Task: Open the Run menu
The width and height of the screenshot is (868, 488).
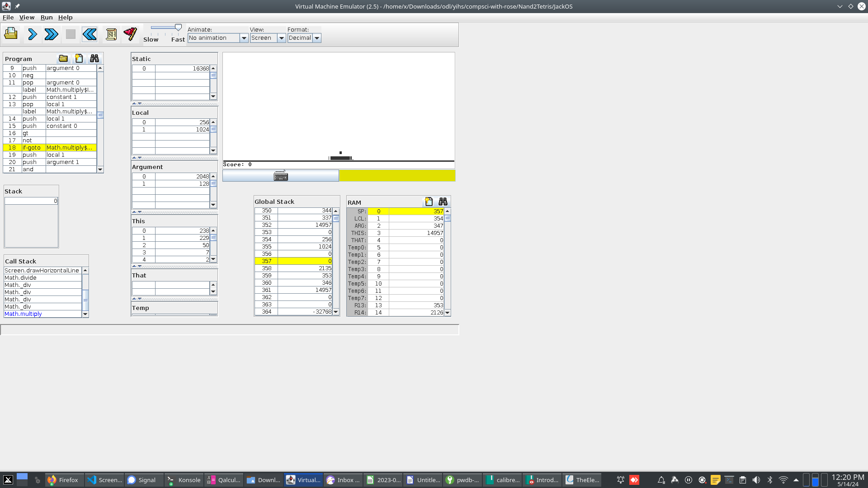Action: point(47,17)
